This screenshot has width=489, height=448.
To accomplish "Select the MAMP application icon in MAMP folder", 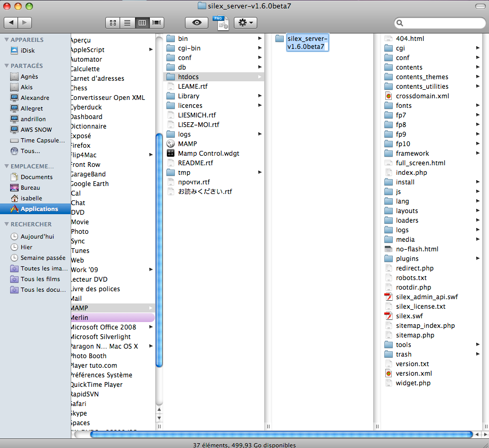I will [x=171, y=143].
